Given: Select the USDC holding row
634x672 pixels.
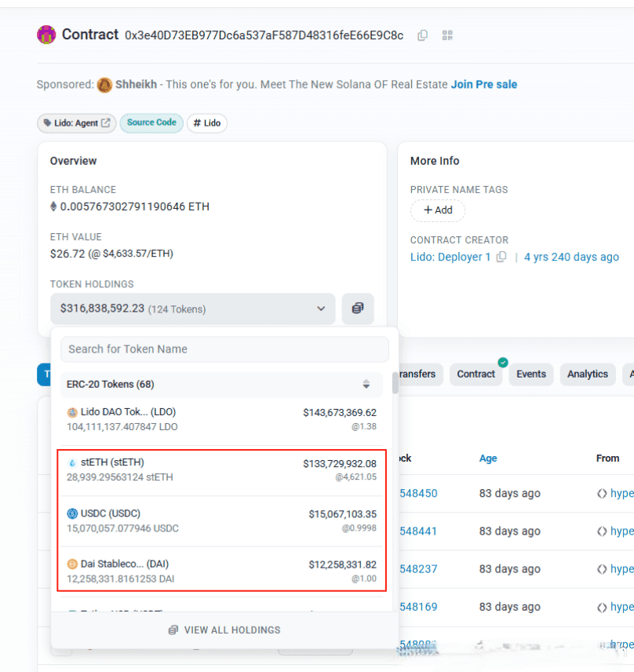Looking at the screenshot, I should coord(221,520).
